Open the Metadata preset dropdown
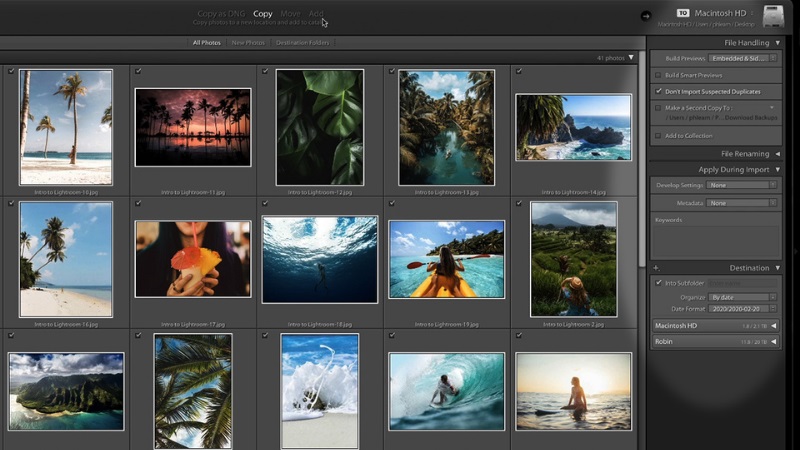 point(743,203)
